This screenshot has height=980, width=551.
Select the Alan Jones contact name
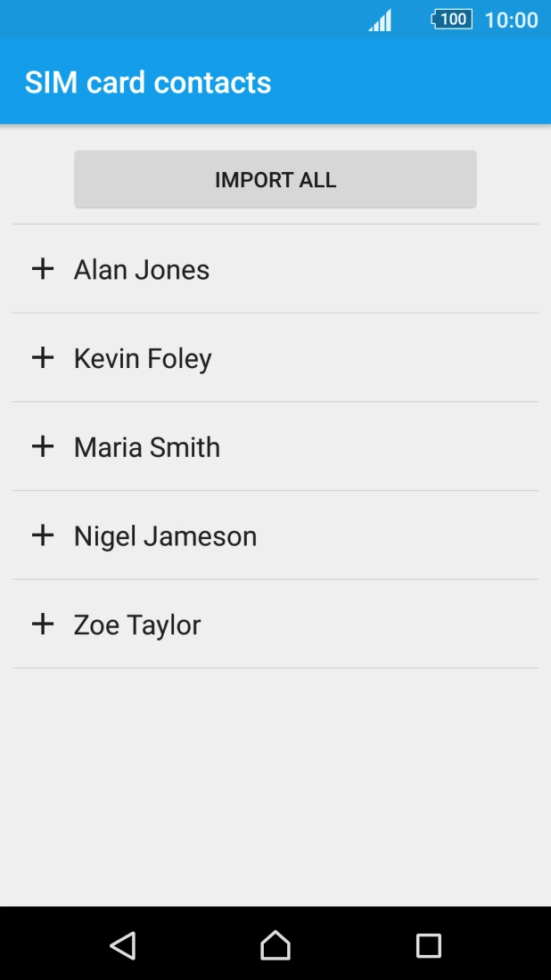click(x=142, y=270)
